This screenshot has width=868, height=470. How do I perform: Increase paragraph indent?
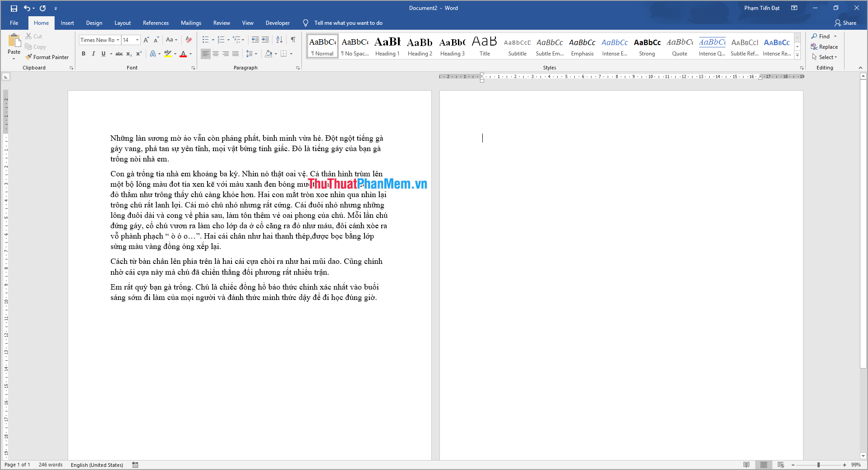(265, 40)
